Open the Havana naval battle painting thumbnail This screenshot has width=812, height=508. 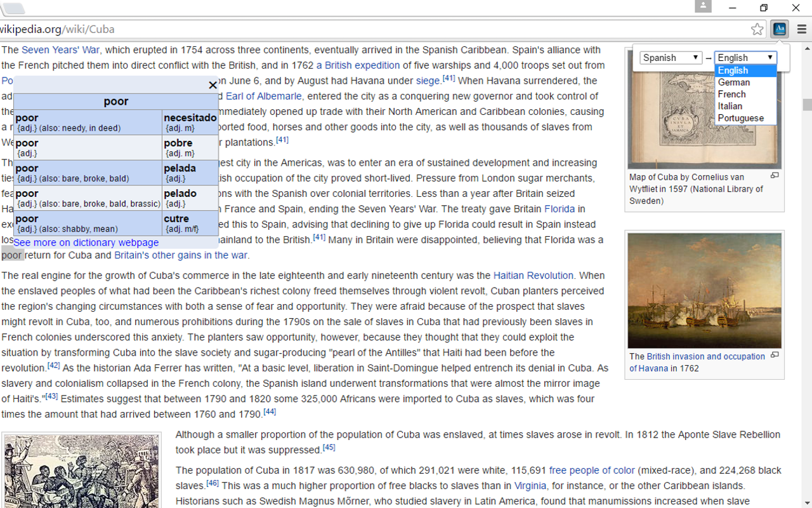click(x=704, y=291)
